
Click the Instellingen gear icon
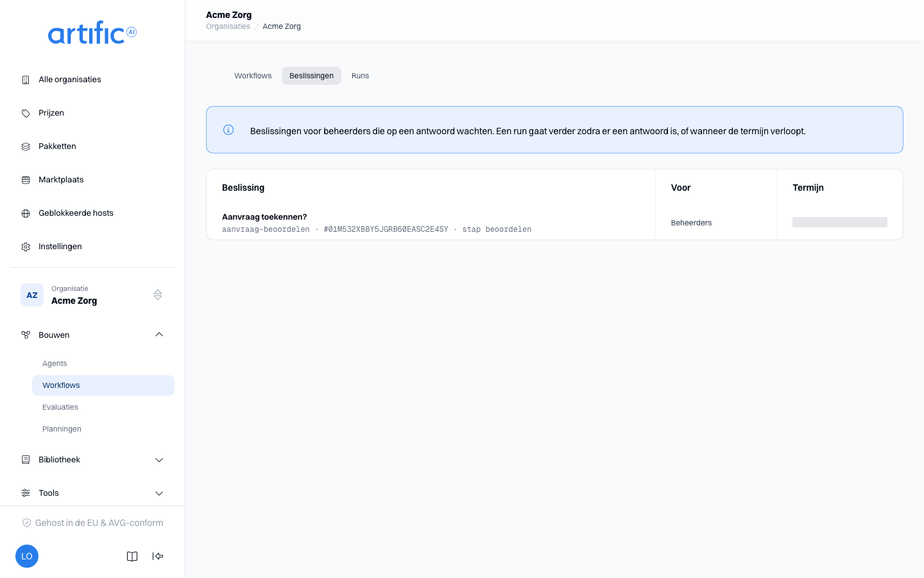click(x=26, y=247)
